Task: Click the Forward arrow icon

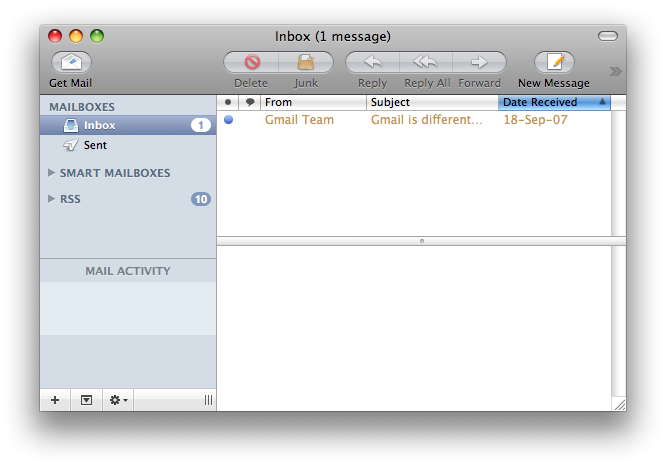Action: 479,62
